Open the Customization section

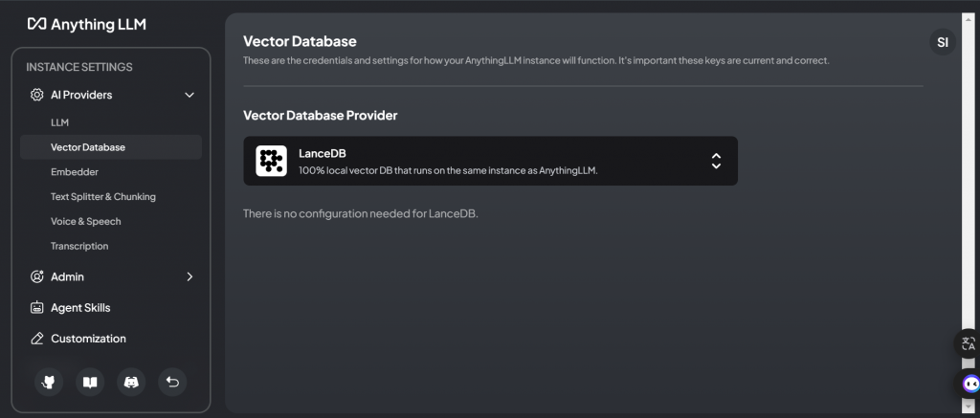(88, 339)
